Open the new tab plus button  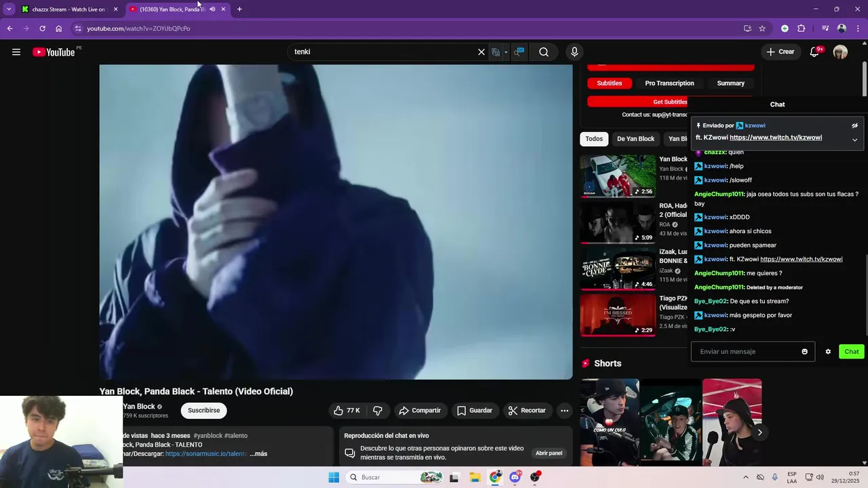coord(239,9)
